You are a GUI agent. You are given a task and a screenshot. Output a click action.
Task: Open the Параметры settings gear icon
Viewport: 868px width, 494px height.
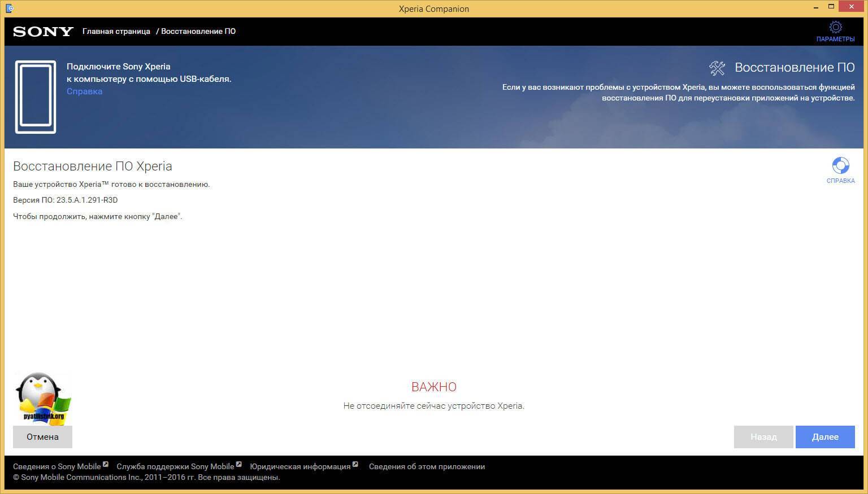coord(835,28)
